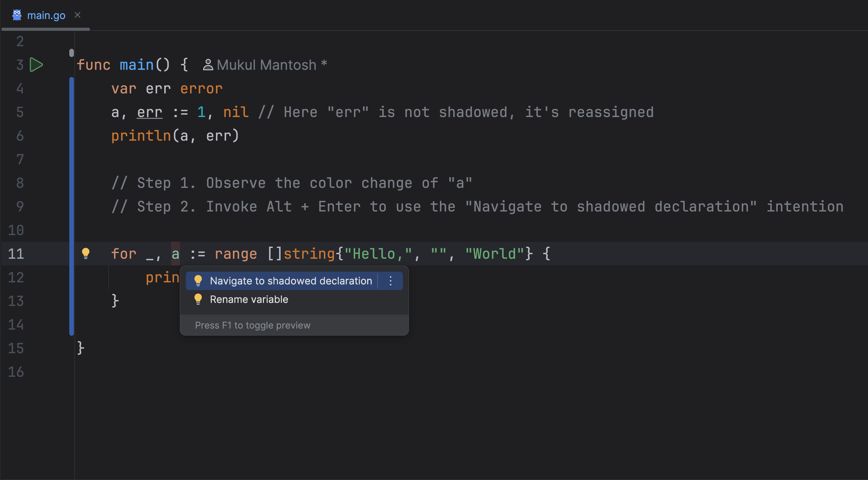Toggle a breakpoint on line 5 gutter

(x=51, y=112)
